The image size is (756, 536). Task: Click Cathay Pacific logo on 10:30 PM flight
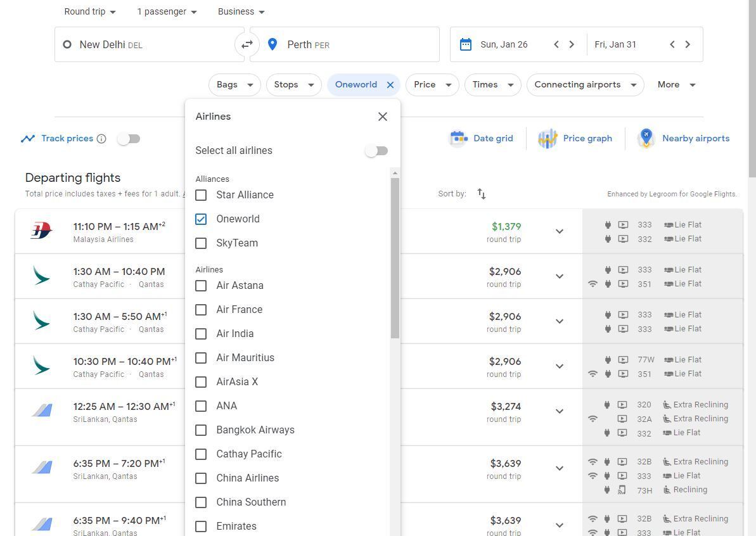click(x=41, y=366)
